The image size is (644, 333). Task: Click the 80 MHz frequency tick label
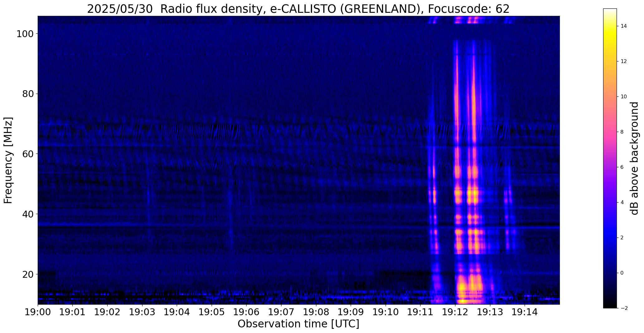pos(28,94)
